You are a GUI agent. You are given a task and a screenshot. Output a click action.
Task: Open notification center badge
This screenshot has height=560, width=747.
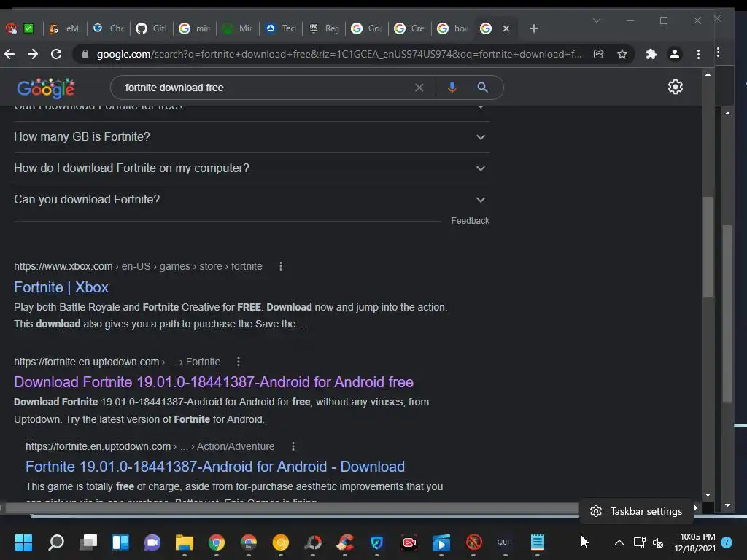pos(727,542)
